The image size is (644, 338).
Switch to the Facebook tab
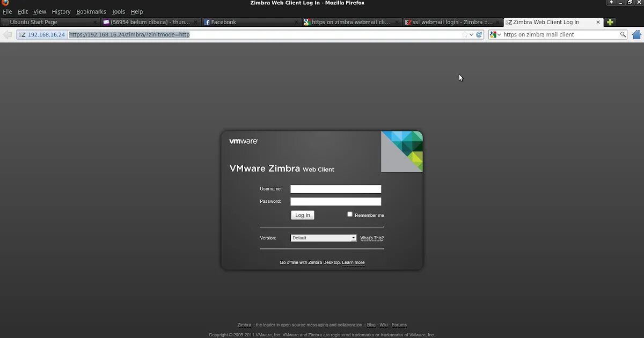click(x=251, y=22)
